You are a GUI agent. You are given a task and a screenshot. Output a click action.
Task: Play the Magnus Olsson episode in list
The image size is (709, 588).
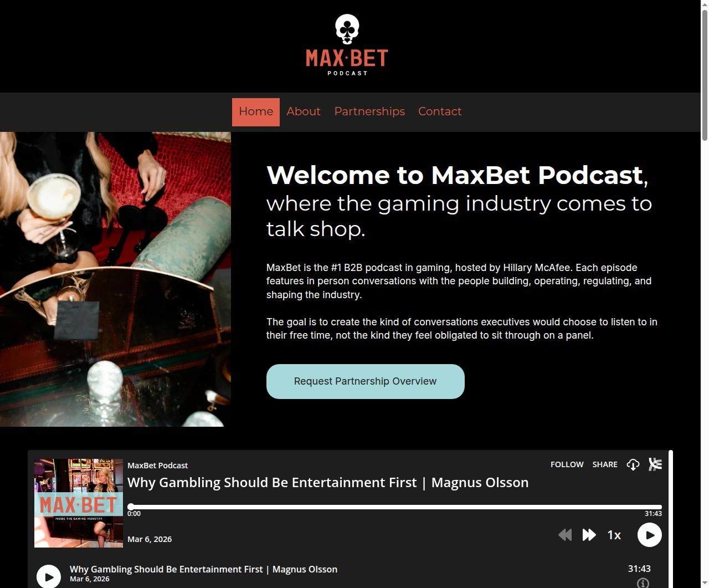tap(49, 576)
